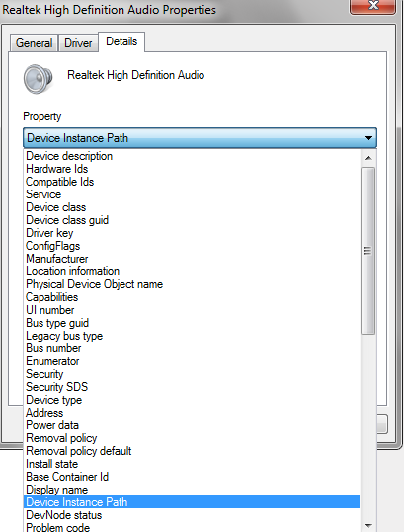
Task: Choose 'Legacy bus type' option
Action: [x=192, y=336]
